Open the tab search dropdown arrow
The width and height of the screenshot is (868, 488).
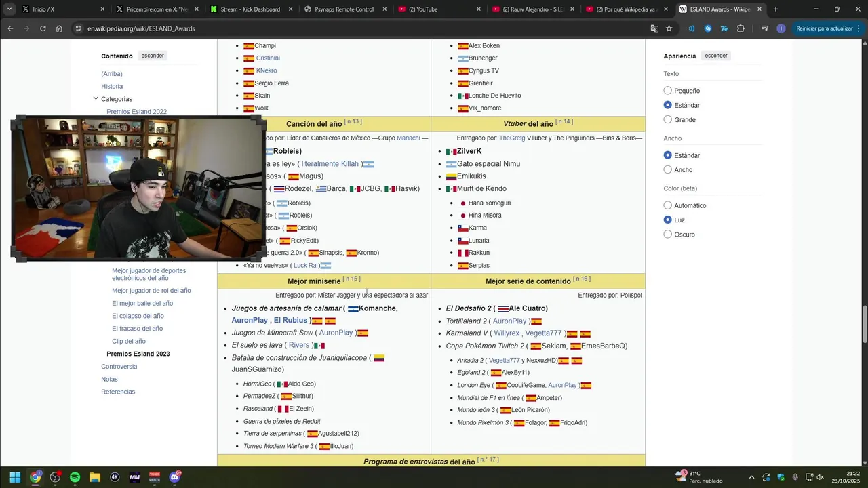click(x=9, y=9)
